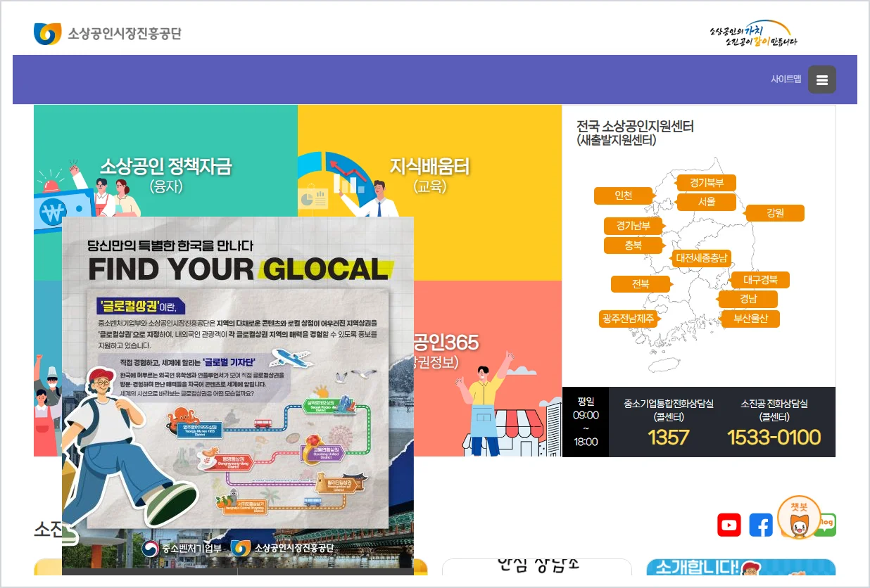The width and height of the screenshot is (870, 588).
Task: Open the YouTube icon
Action: [x=729, y=525]
